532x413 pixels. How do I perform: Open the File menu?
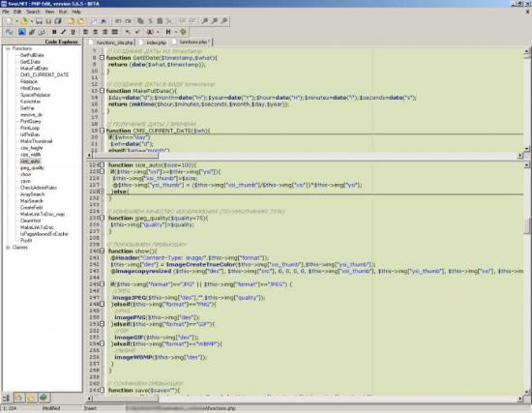coord(5,12)
